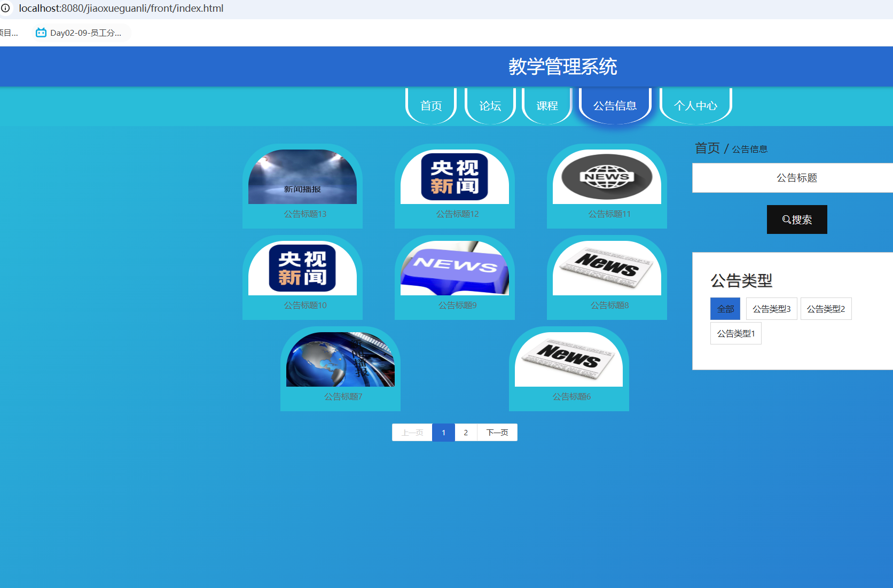Click the 公告类型 heading

[741, 280]
